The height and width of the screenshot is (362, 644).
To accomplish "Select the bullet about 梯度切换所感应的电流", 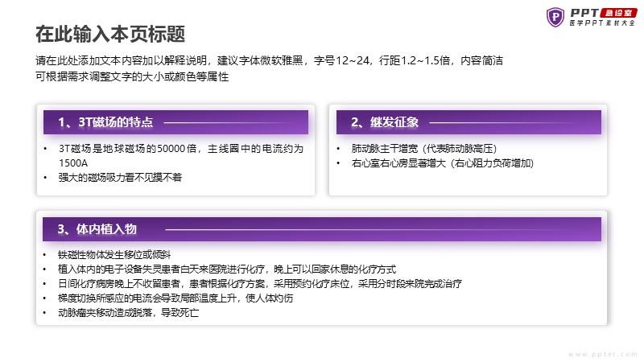I will pos(175,298).
